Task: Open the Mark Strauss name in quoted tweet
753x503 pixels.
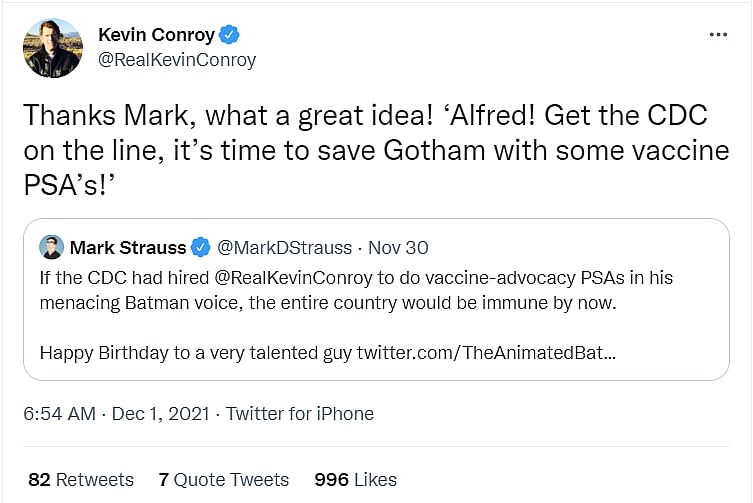Action: tap(128, 247)
